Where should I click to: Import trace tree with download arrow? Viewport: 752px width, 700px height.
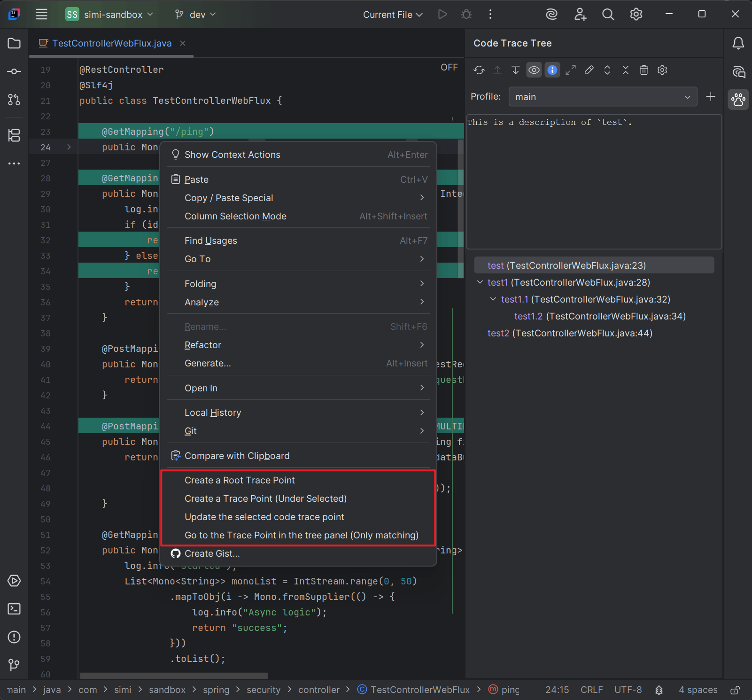pyautogui.click(x=516, y=70)
